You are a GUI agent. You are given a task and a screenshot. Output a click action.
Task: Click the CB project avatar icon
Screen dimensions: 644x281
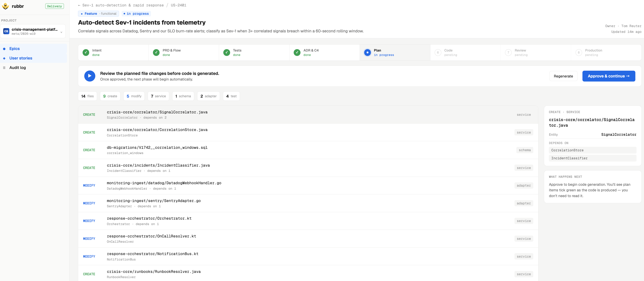tap(6, 31)
